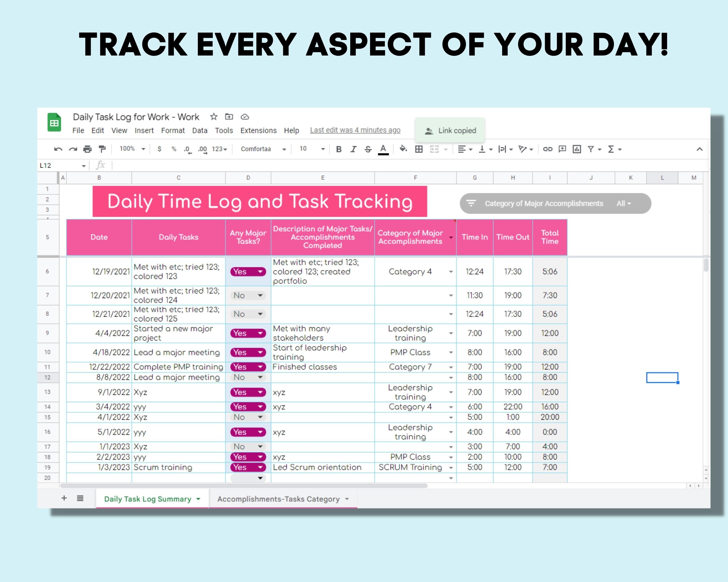Click the Strikethrough icon
This screenshot has height=582, width=728.
point(368,149)
